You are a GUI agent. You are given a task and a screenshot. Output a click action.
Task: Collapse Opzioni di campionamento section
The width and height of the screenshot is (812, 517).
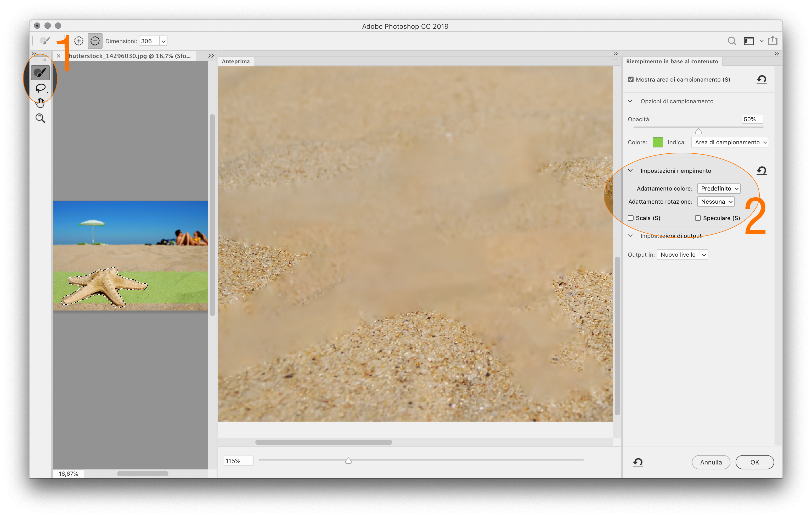pyautogui.click(x=630, y=101)
